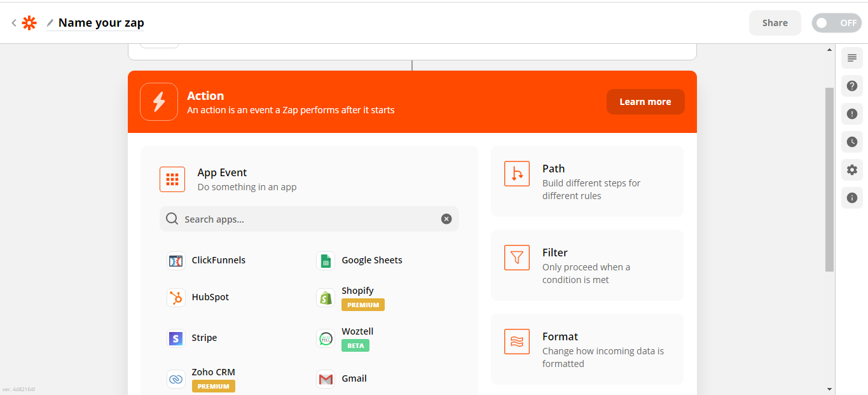Click the Search apps input field

(x=309, y=219)
